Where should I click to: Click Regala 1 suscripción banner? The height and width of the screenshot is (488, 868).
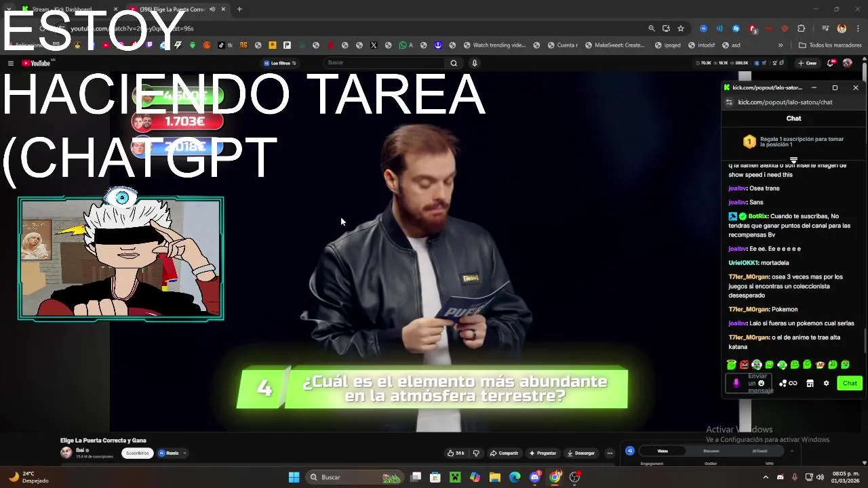(794, 142)
